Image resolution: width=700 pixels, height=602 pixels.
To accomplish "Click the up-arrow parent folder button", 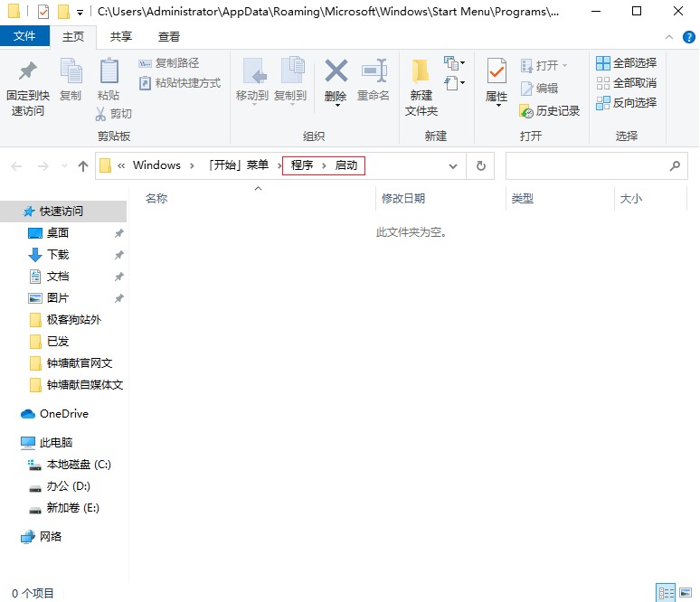I will coord(83,166).
